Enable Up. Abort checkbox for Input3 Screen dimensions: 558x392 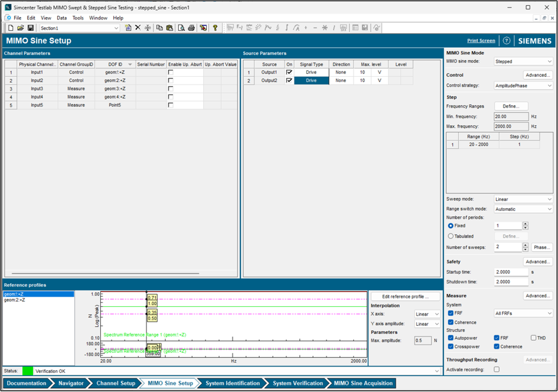click(171, 88)
